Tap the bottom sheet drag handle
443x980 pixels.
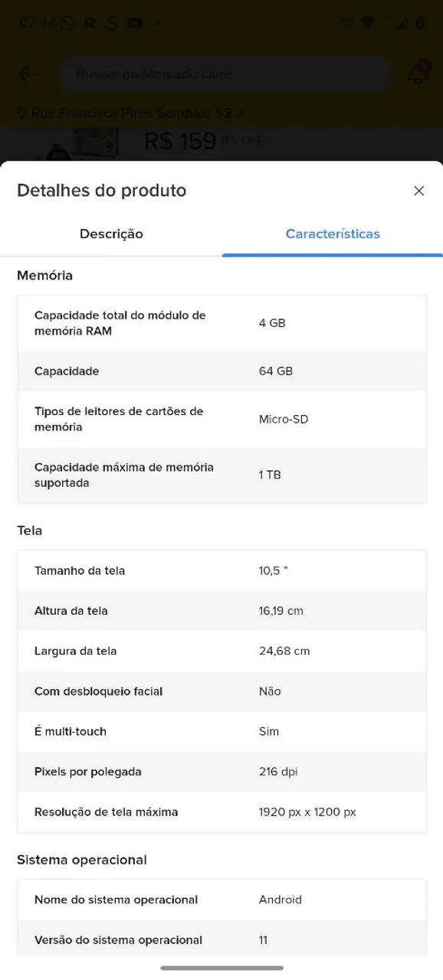click(221, 966)
